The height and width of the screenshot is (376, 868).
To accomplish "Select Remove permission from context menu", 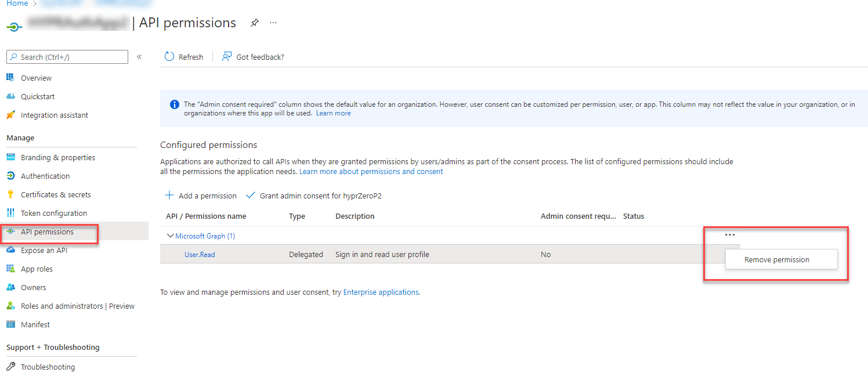I will 781,259.
